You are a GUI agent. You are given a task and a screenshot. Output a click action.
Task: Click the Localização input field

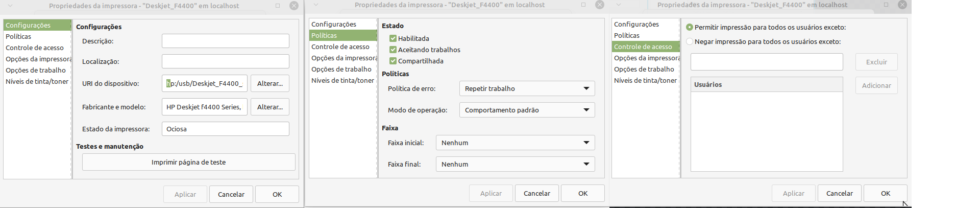click(x=226, y=61)
